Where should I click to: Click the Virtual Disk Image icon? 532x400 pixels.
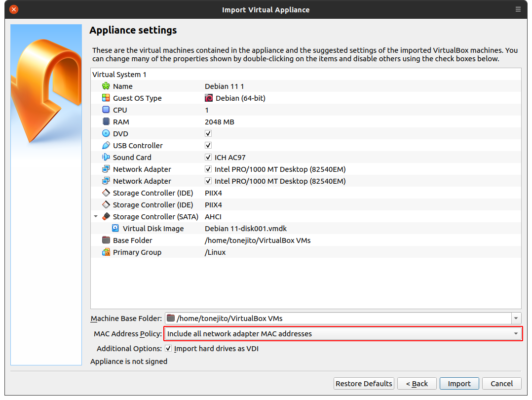click(x=115, y=229)
